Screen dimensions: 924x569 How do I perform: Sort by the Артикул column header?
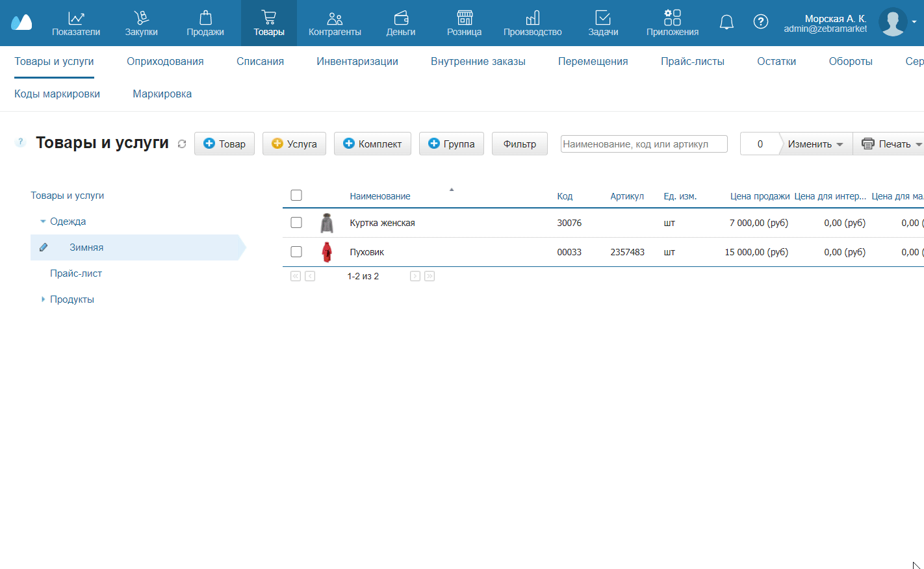[x=627, y=196]
